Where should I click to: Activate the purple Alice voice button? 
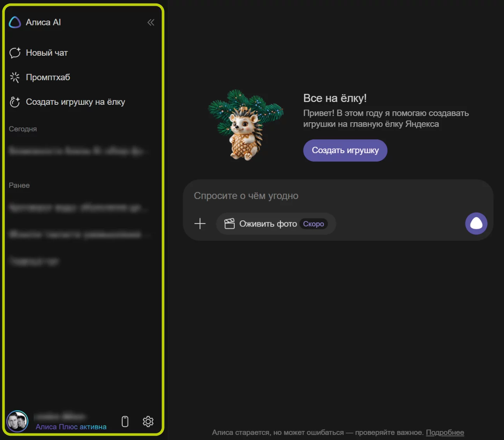click(x=476, y=224)
